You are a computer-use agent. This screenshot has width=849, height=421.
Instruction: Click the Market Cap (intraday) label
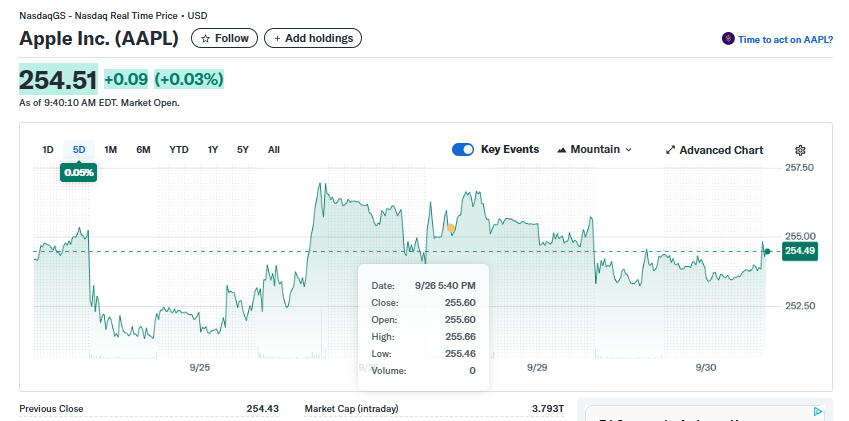pos(351,409)
